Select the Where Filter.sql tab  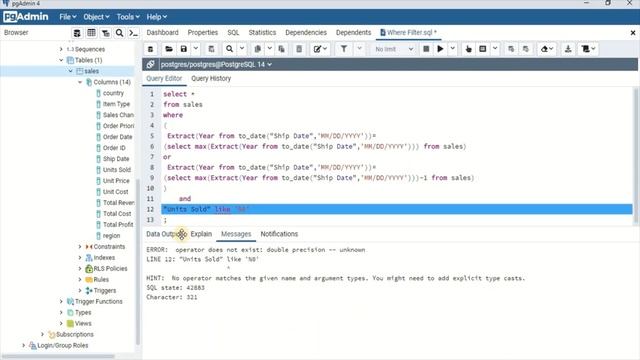point(409,32)
